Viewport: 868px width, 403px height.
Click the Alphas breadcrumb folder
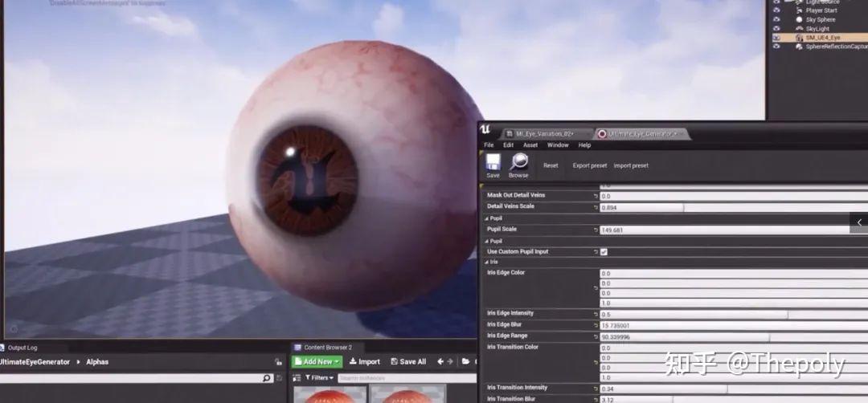pos(97,362)
